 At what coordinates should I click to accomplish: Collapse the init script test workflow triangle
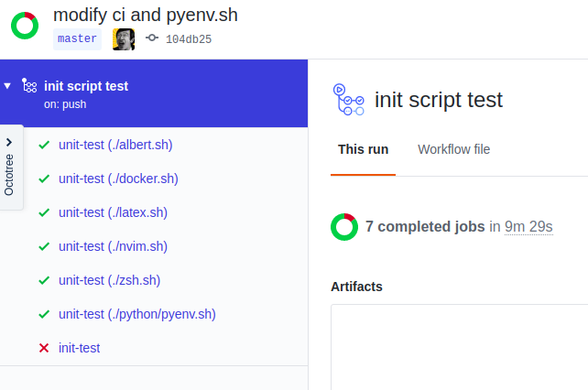tap(7, 86)
